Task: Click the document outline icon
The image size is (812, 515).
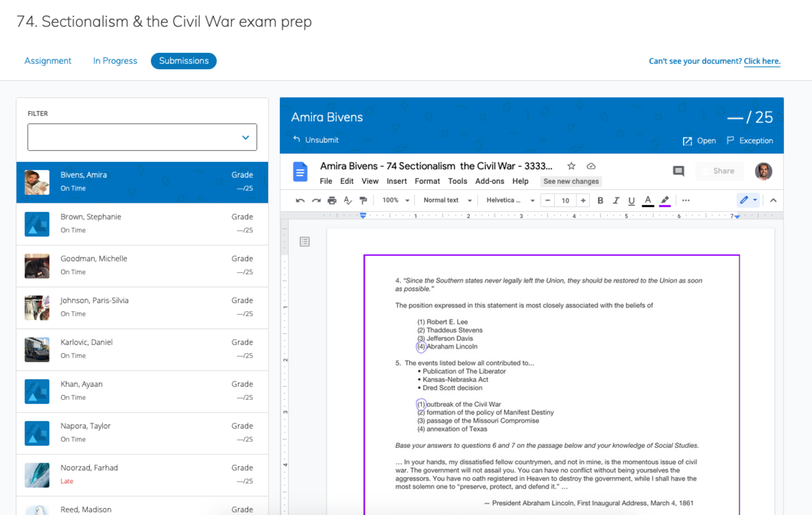Action: [304, 241]
